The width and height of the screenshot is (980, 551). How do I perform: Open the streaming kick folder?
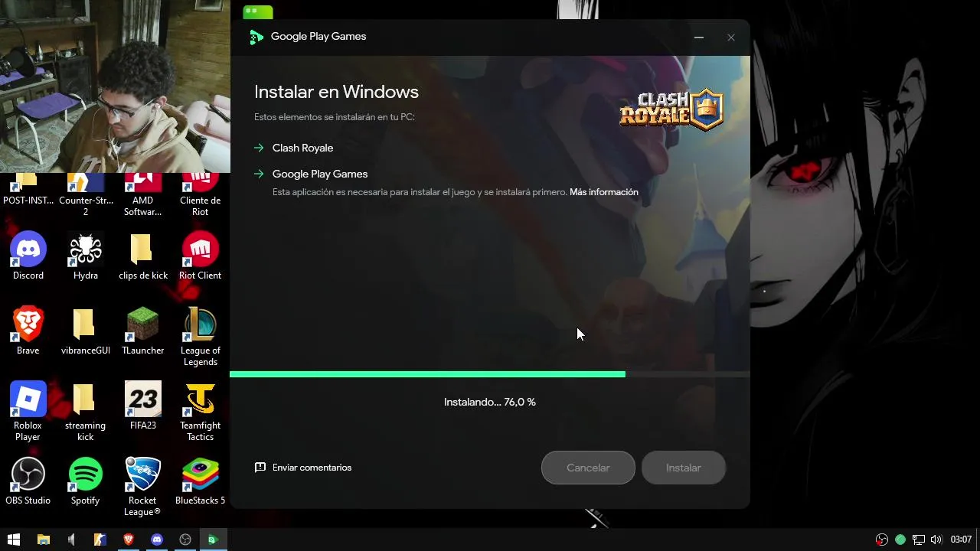tap(86, 411)
